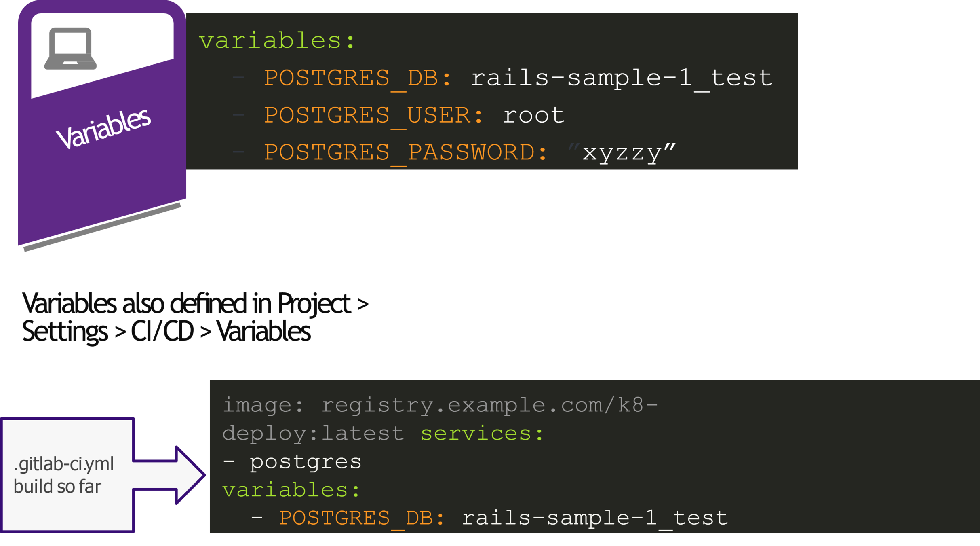Click the 'Settings > CI/CD > Variables' text
Viewport: 980px width, 546px height.
[166, 332]
